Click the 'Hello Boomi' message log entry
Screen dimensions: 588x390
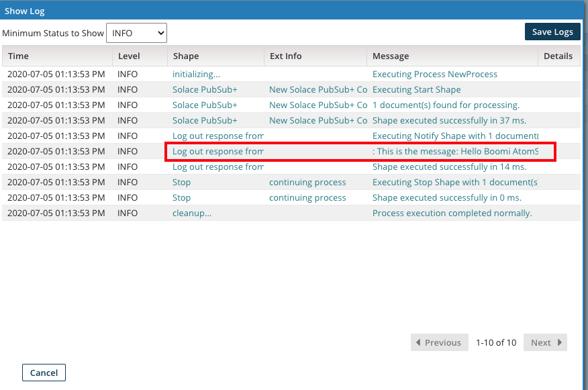(x=455, y=152)
